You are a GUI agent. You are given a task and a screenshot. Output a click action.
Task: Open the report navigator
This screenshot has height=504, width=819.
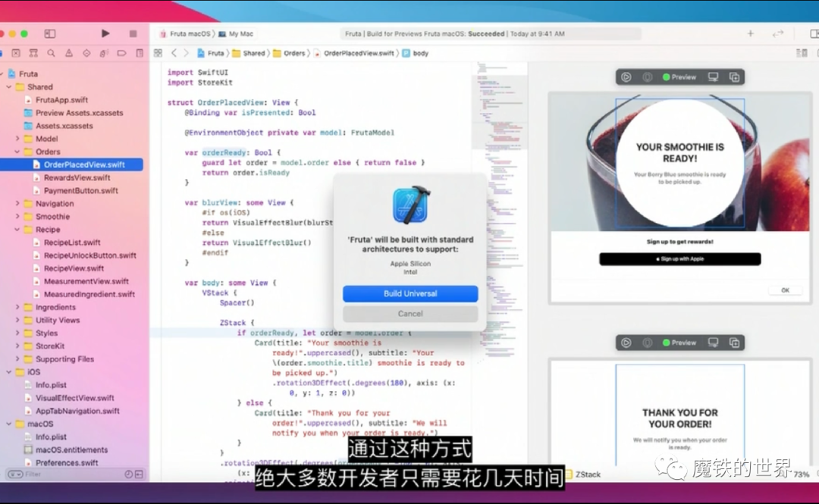[x=140, y=53]
